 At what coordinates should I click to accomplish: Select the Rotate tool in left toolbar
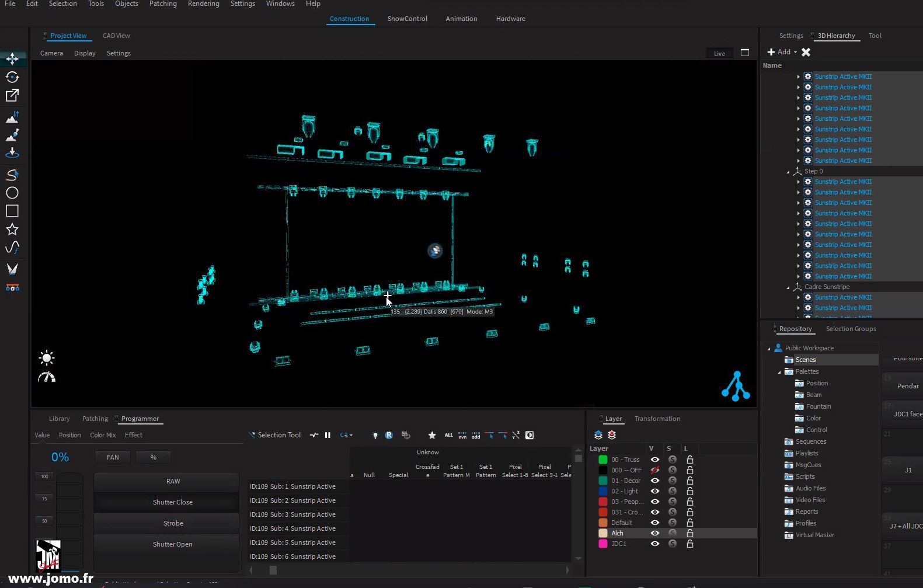pos(12,77)
